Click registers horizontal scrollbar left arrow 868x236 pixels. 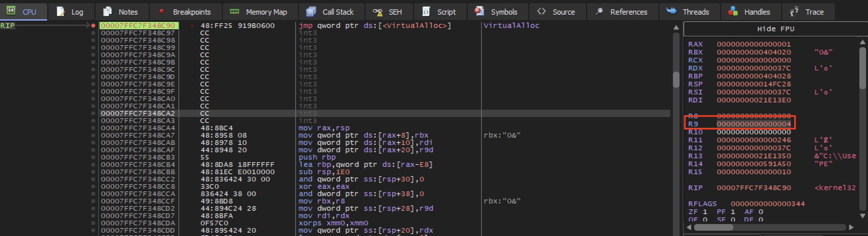tap(689, 227)
